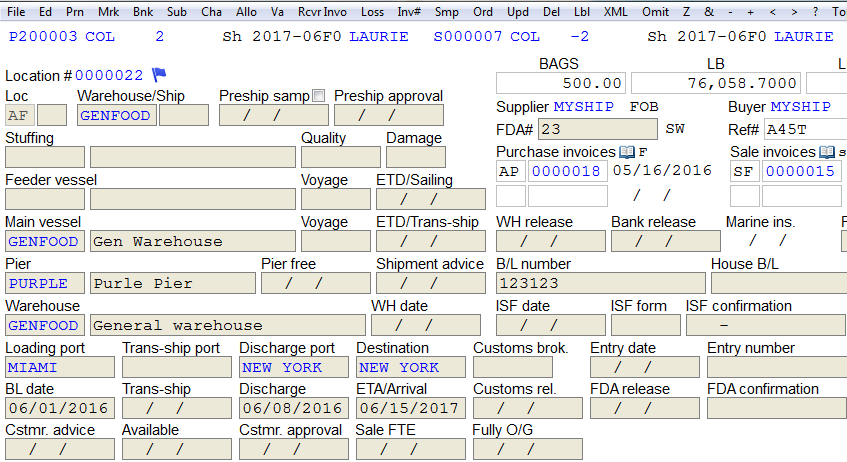Open sale contract S000007 link

pyautogui.click(x=468, y=36)
